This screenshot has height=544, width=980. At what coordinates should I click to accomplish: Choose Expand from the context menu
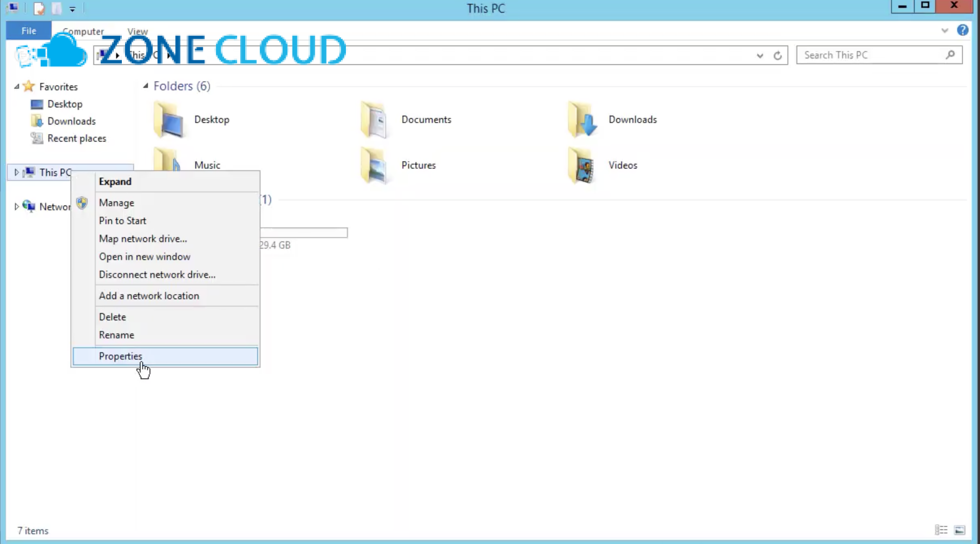click(165, 182)
